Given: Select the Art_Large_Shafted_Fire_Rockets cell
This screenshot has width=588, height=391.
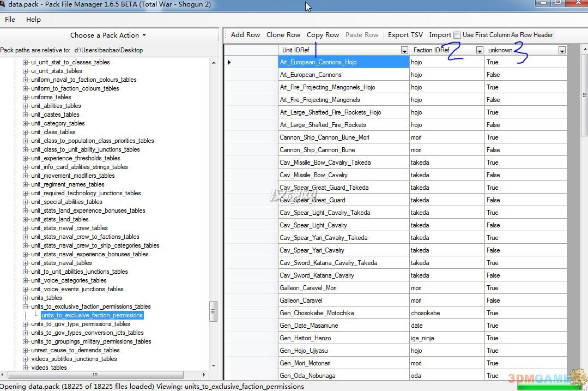Looking at the screenshot, I should click(343, 125).
